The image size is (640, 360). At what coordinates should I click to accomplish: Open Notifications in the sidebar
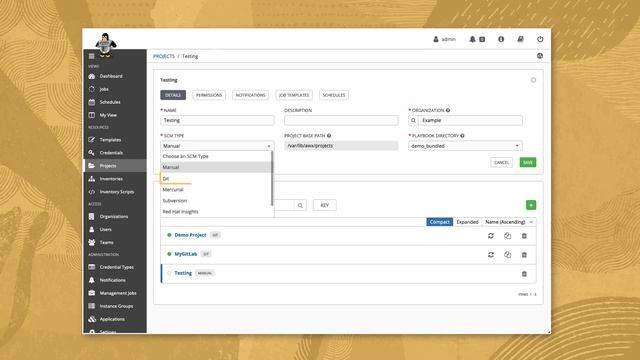(x=115, y=280)
